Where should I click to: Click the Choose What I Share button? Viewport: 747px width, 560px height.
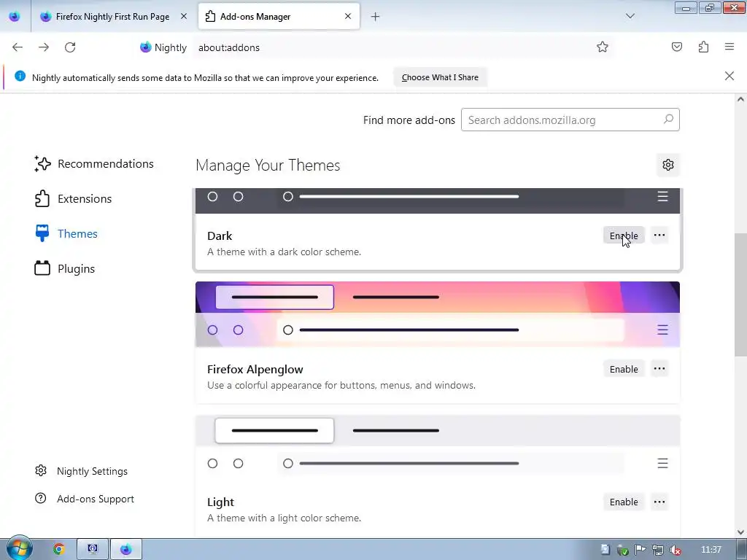[440, 77]
